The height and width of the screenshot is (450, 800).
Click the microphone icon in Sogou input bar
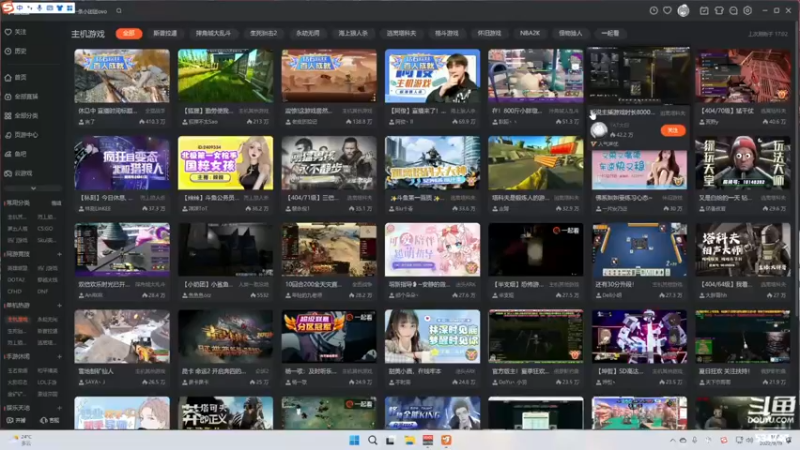(x=39, y=8)
